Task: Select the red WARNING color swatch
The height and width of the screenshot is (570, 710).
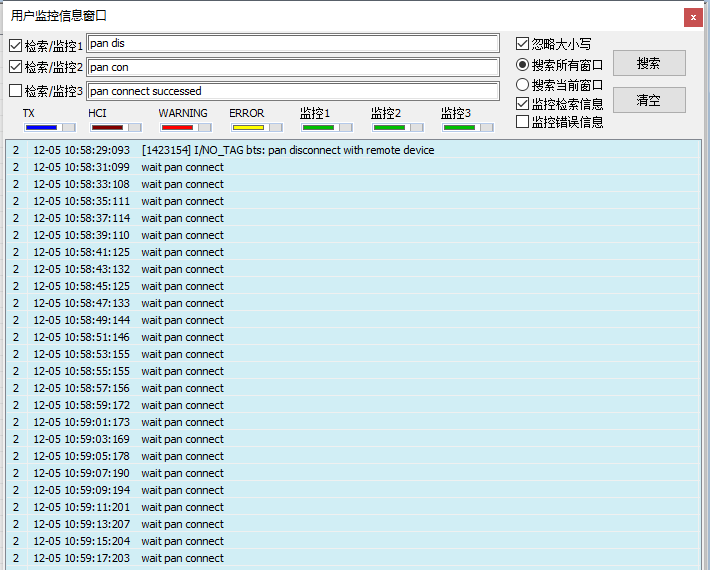Action: tap(177, 128)
